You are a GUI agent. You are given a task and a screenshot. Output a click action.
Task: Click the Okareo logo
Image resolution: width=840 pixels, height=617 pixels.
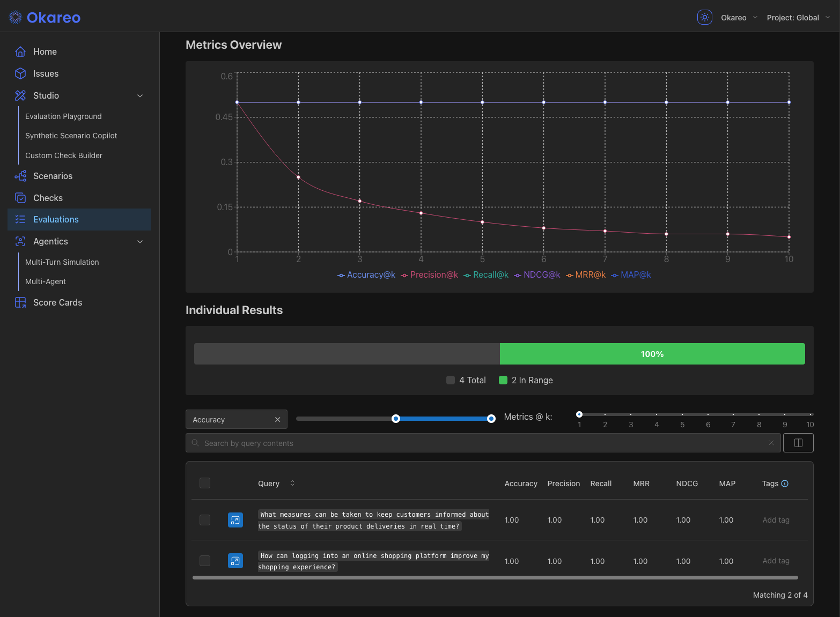point(45,17)
